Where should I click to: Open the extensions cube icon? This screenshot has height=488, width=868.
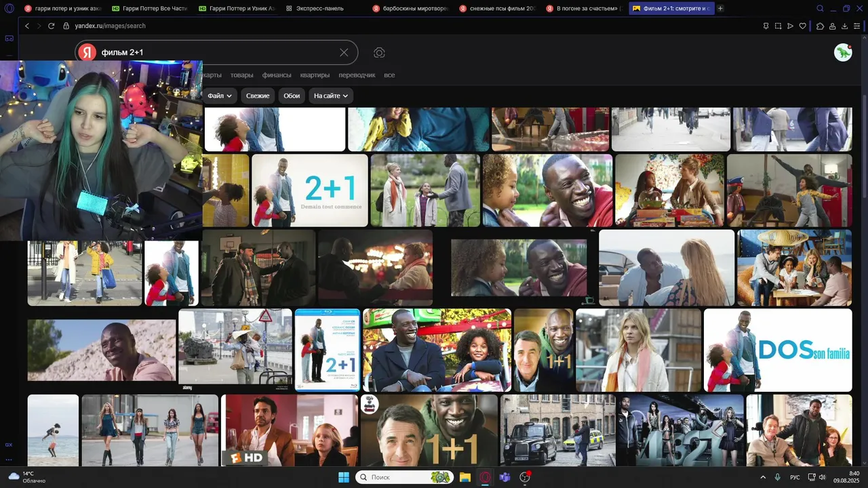(x=820, y=26)
